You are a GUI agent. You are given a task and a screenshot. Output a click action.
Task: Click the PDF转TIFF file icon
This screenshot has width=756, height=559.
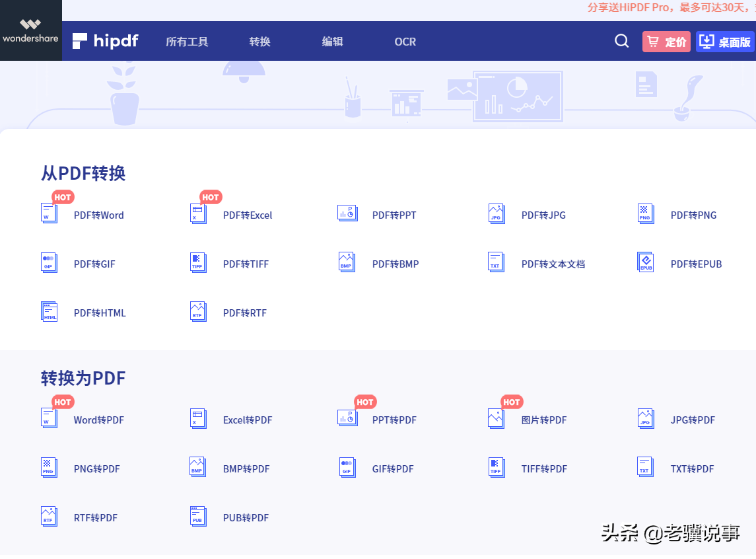198,262
